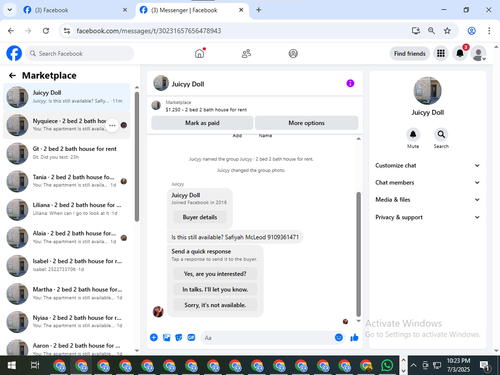Send quick reply 'In talks. I'll let you know.'
500x375 pixels.
215,289
